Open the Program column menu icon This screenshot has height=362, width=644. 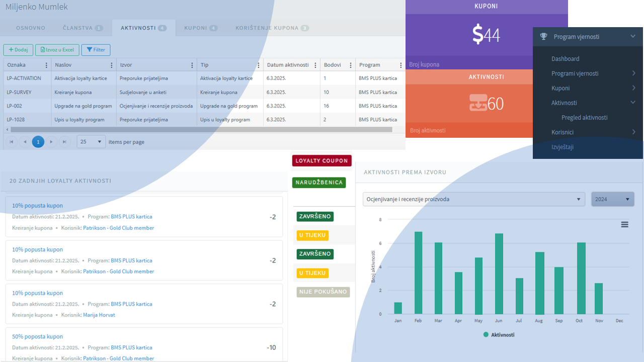(401, 65)
